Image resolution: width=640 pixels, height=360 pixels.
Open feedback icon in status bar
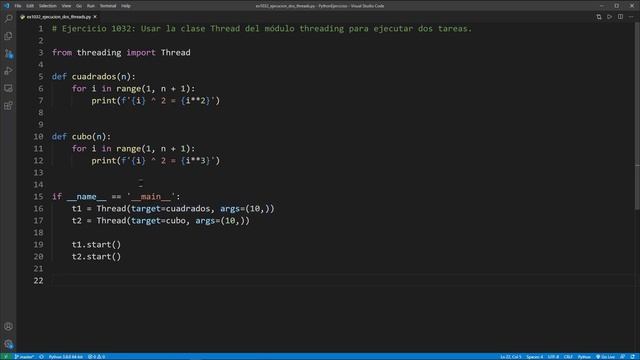622,357
